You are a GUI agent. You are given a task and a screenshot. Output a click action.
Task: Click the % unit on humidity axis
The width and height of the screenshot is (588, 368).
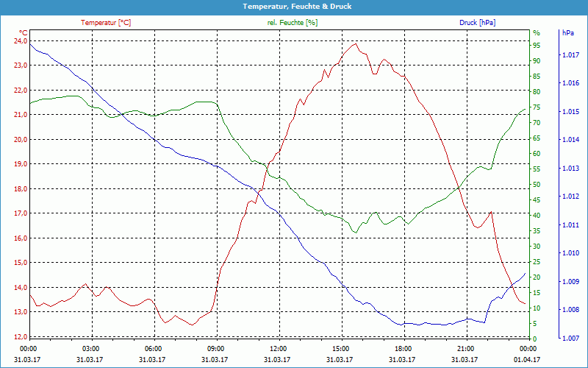(x=536, y=32)
